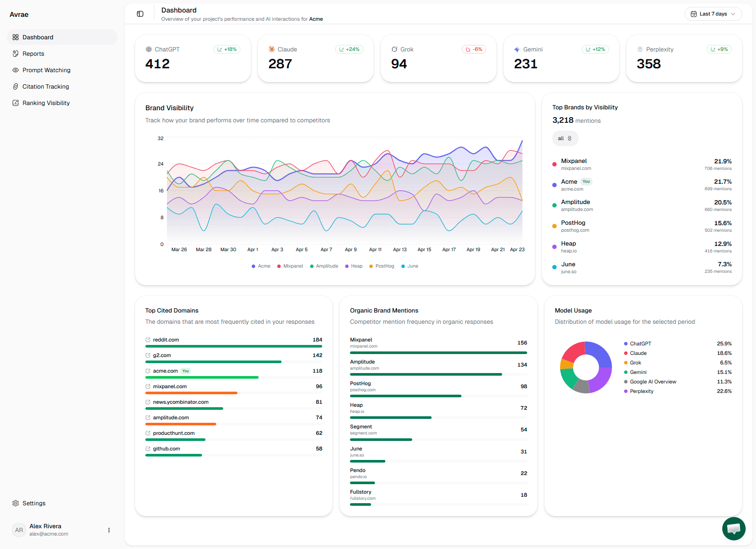Viewport: 756px width, 549px height.
Task: Click the Model Usage donut chart
Action: [586, 367]
